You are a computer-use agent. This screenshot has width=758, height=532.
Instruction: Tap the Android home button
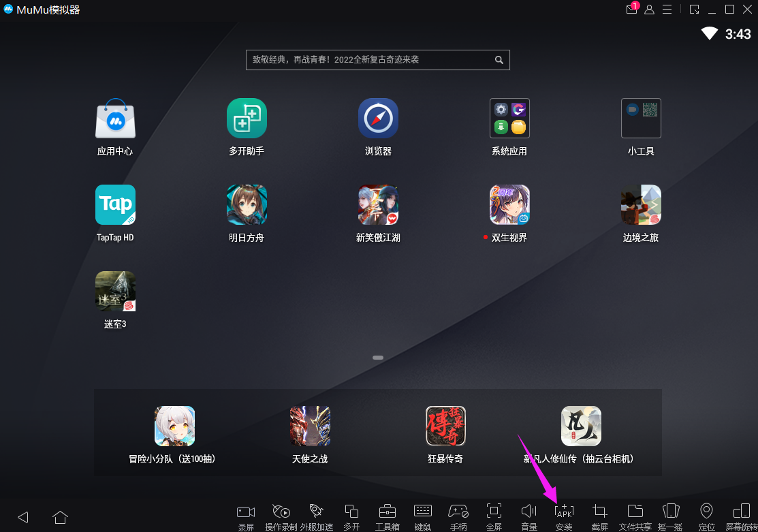(60, 517)
